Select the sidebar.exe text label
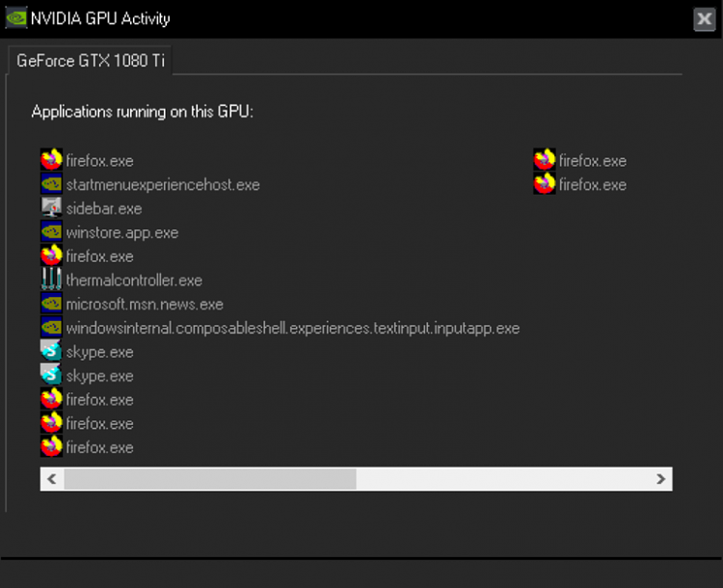Image resolution: width=723 pixels, height=588 pixels. pos(104,208)
